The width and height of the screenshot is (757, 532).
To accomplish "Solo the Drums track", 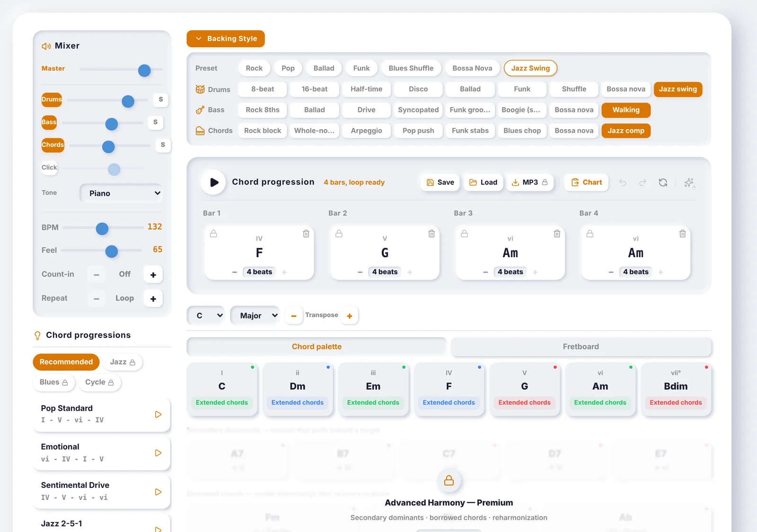I will (x=161, y=99).
